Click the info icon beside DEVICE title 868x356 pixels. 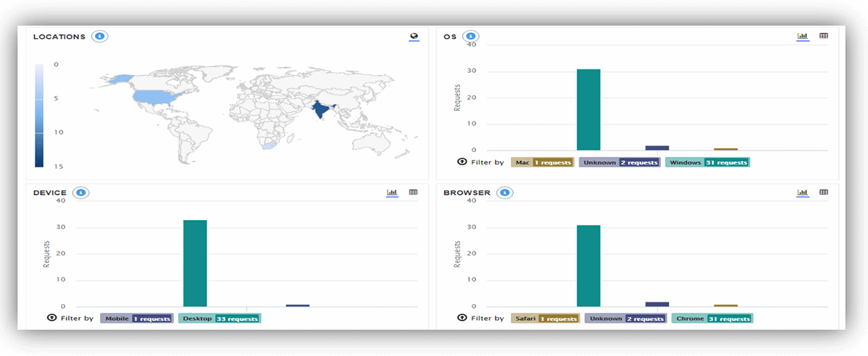coord(81,192)
